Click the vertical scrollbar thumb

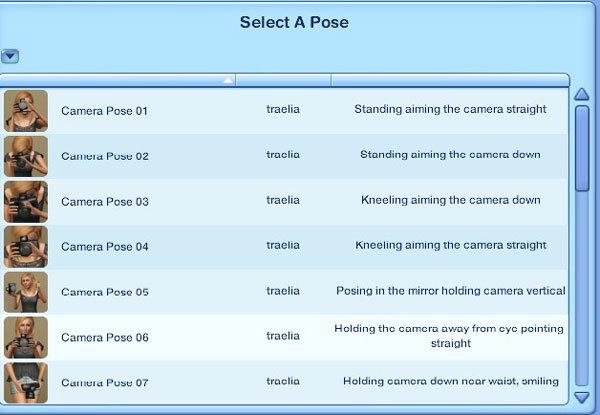coord(582,148)
